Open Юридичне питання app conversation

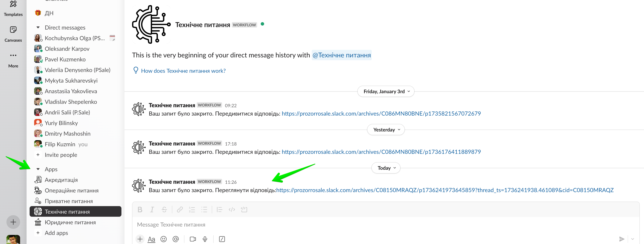tap(70, 222)
